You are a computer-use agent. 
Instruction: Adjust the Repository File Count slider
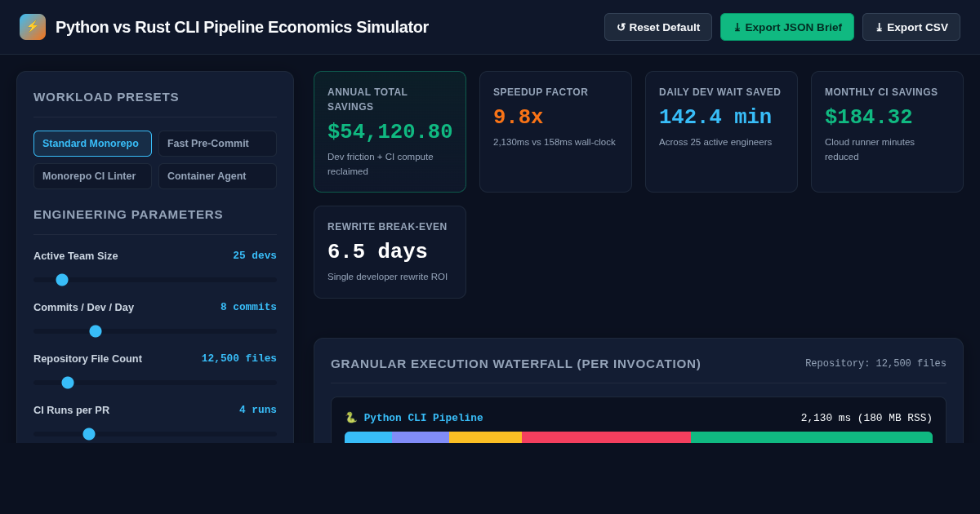tap(155, 383)
